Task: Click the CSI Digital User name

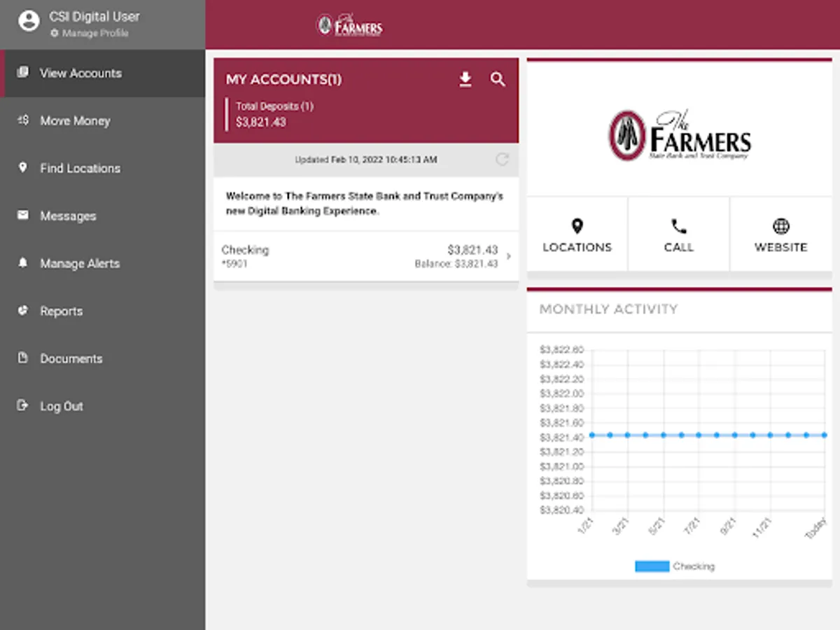Action: click(x=94, y=16)
